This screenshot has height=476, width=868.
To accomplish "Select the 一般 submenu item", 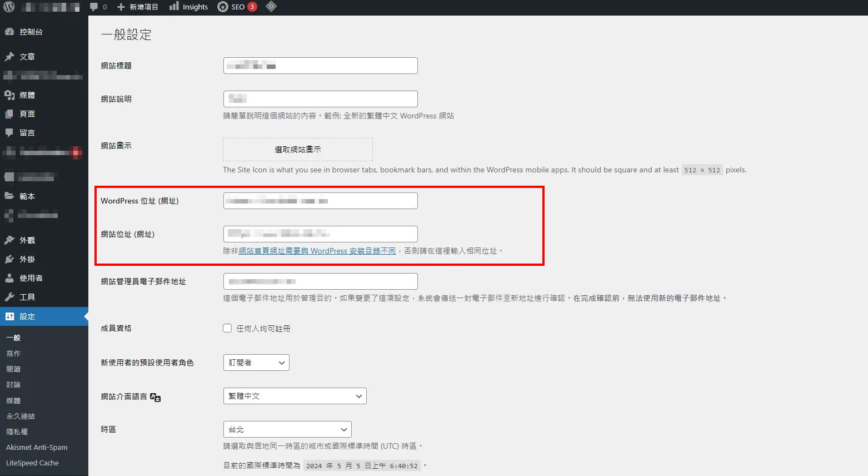I will [x=13, y=338].
